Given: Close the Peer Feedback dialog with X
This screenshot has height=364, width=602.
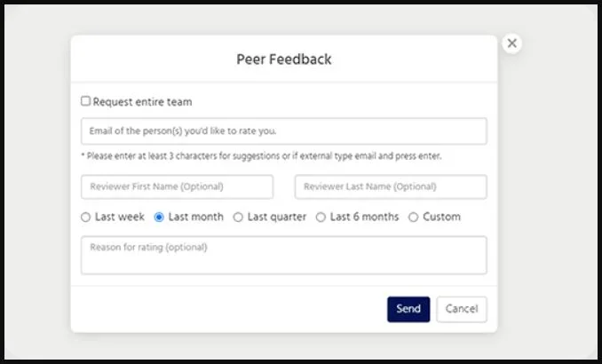Looking at the screenshot, I should 511,44.
